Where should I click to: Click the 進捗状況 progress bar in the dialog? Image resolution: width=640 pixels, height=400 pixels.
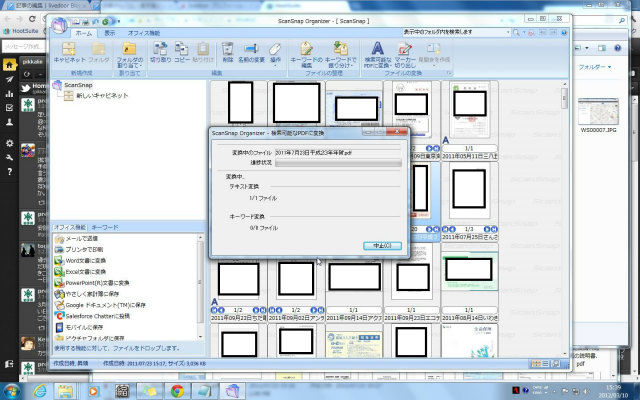tap(338, 163)
